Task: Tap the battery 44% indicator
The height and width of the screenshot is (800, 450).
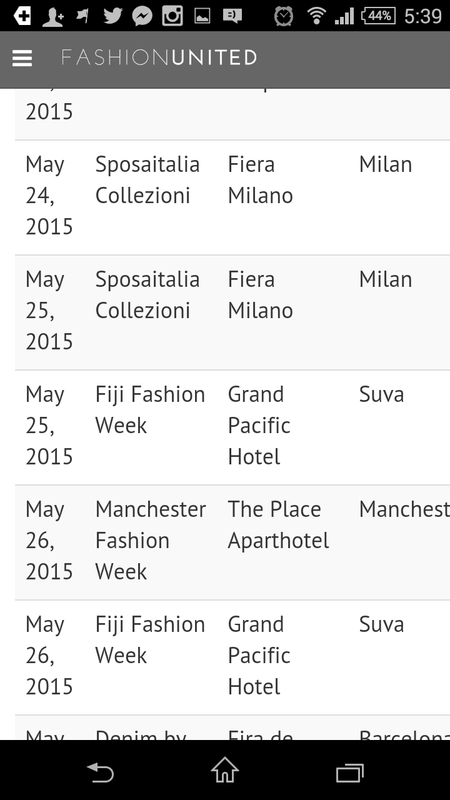Action: coord(379,16)
